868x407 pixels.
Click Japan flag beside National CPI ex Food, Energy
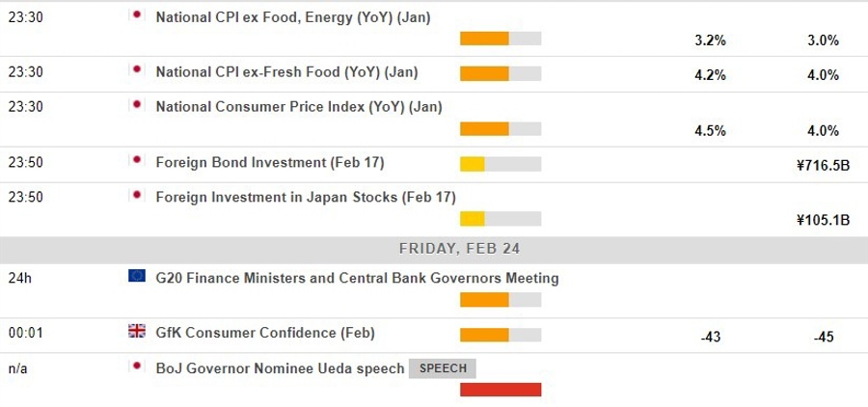(136, 15)
